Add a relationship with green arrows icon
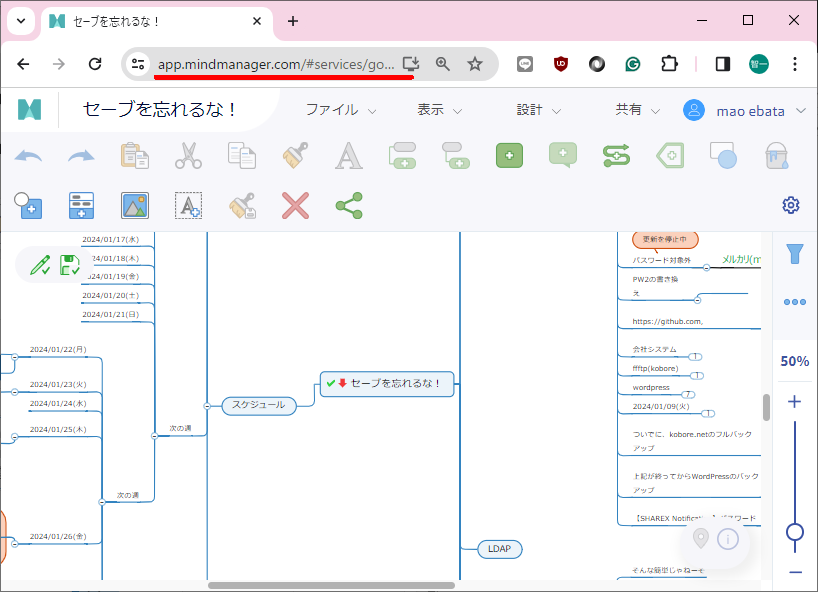This screenshot has height=592, width=818. 616,156
